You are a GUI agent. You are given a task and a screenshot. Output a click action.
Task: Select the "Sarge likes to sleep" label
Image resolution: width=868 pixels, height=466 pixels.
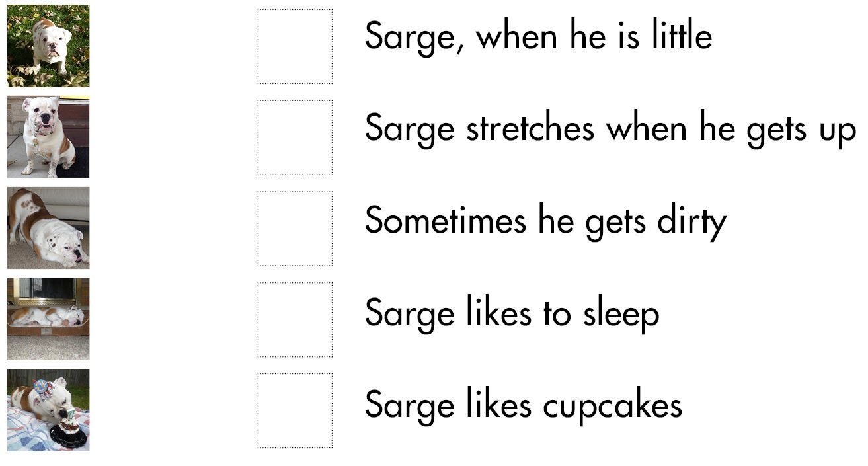click(512, 313)
